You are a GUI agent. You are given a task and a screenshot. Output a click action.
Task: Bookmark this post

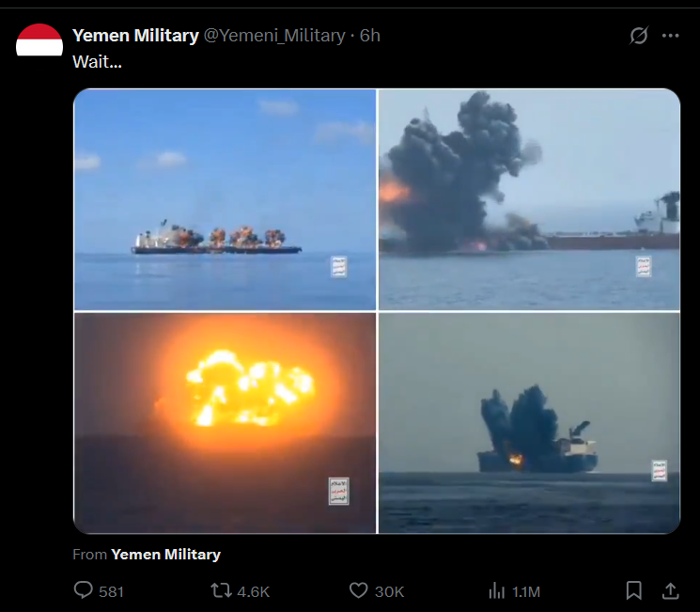(634, 590)
